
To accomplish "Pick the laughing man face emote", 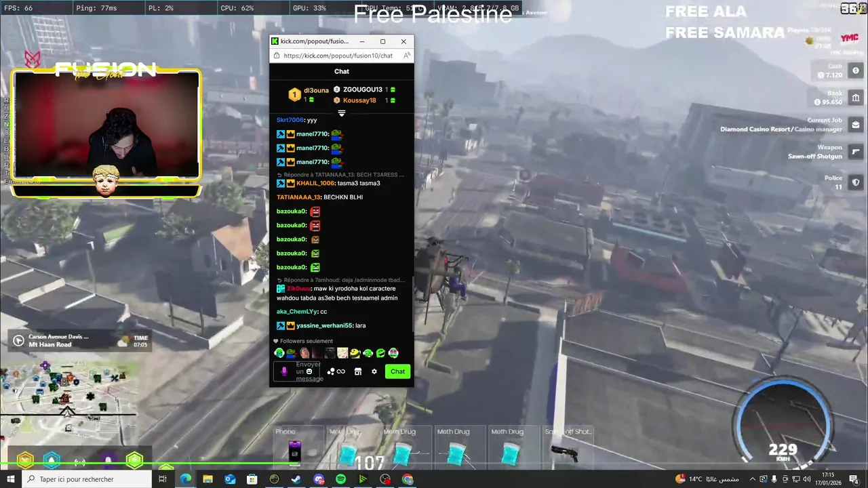I will (x=304, y=353).
